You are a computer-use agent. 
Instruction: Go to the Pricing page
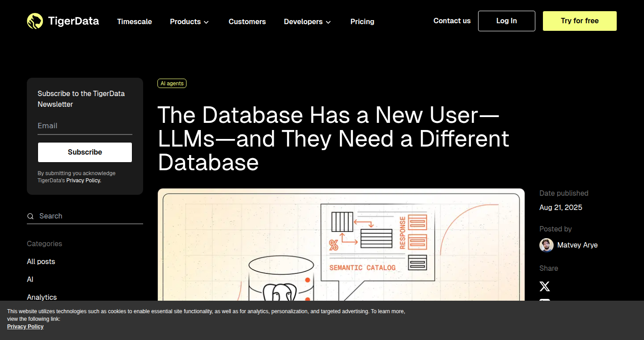click(362, 21)
